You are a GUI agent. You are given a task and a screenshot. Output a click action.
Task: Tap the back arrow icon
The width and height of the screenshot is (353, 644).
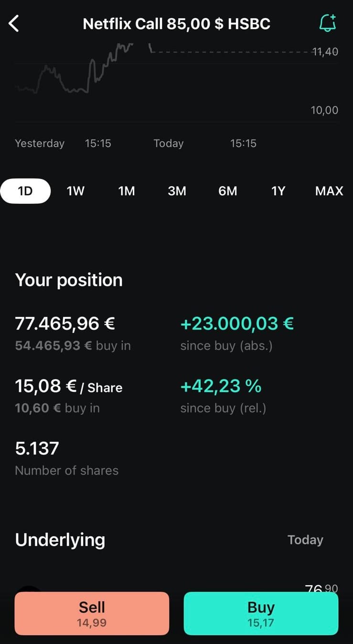pyautogui.click(x=14, y=23)
